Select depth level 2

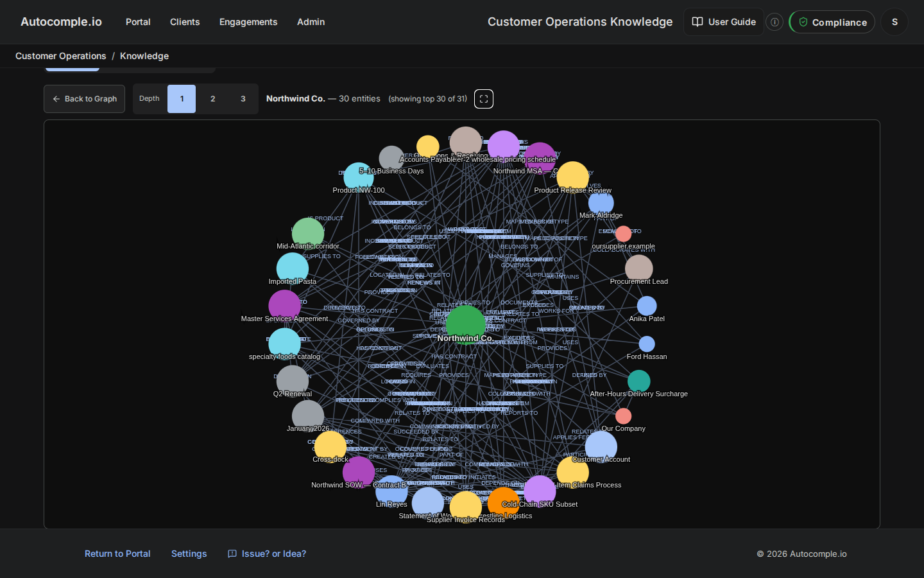212,99
